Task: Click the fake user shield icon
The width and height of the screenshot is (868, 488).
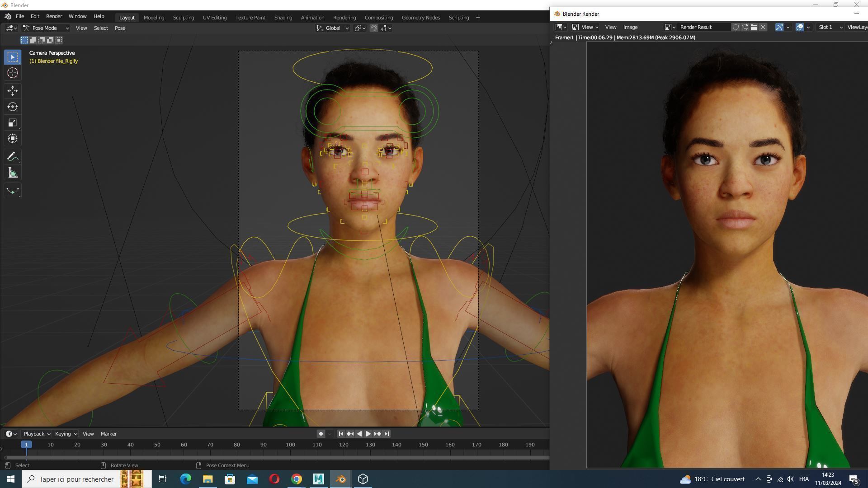Action: tap(736, 27)
